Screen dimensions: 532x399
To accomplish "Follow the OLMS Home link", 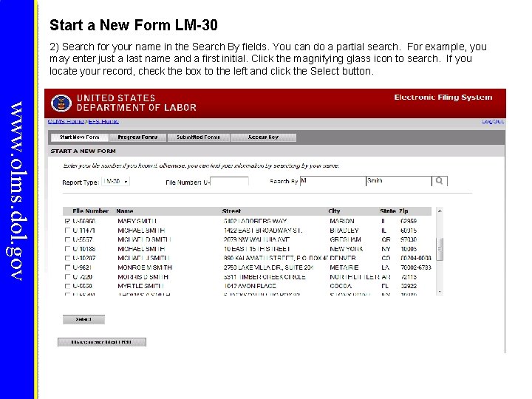I will coord(66,121).
